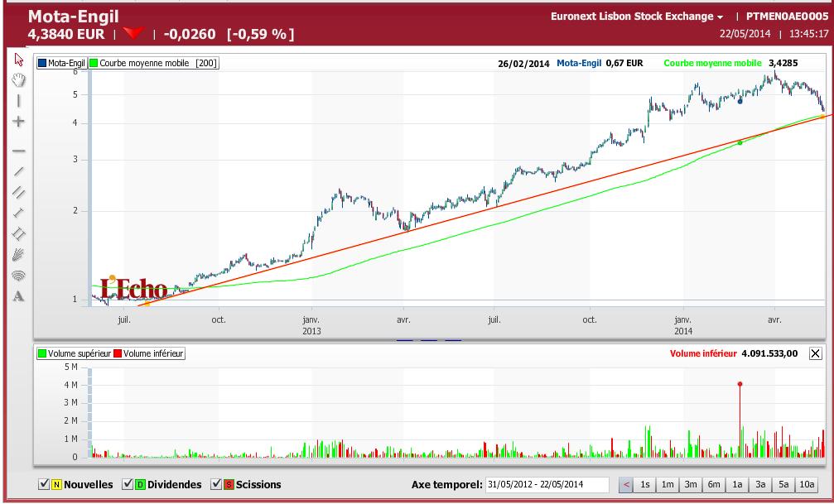Select the measured line segment tool
The height and width of the screenshot is (504, 834).
coord(18,213)
